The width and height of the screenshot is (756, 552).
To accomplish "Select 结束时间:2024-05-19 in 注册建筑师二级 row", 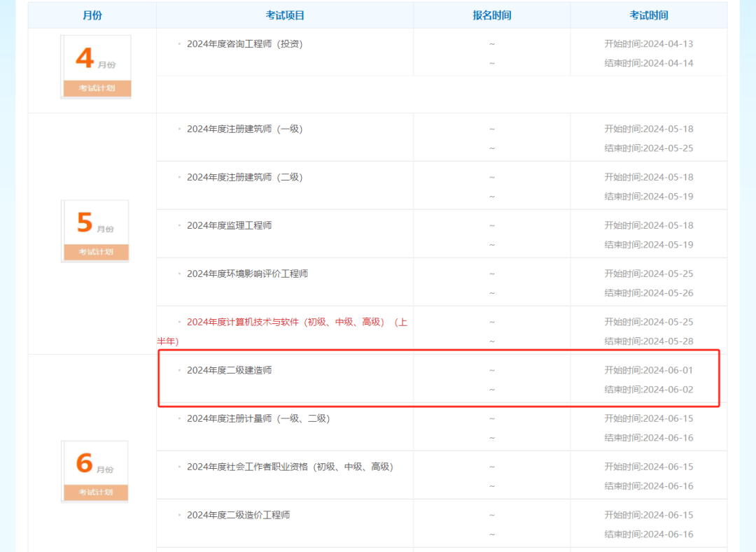I will [648, 197].
